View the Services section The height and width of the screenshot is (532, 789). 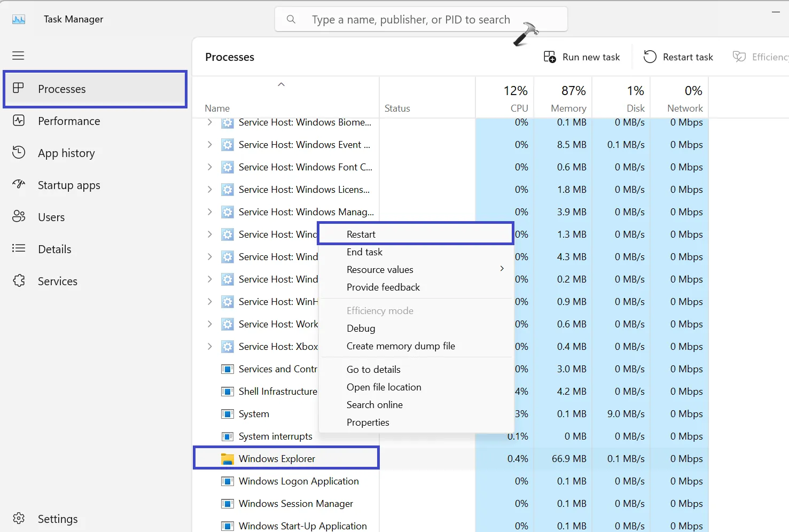click(x=58, y=281)
